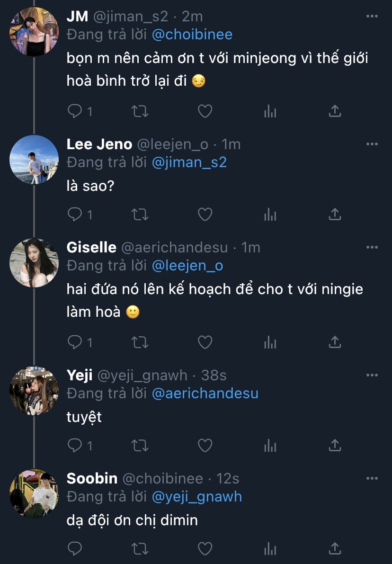
Task: Share Lee Jeno's tweet
Action: point(335,215)
